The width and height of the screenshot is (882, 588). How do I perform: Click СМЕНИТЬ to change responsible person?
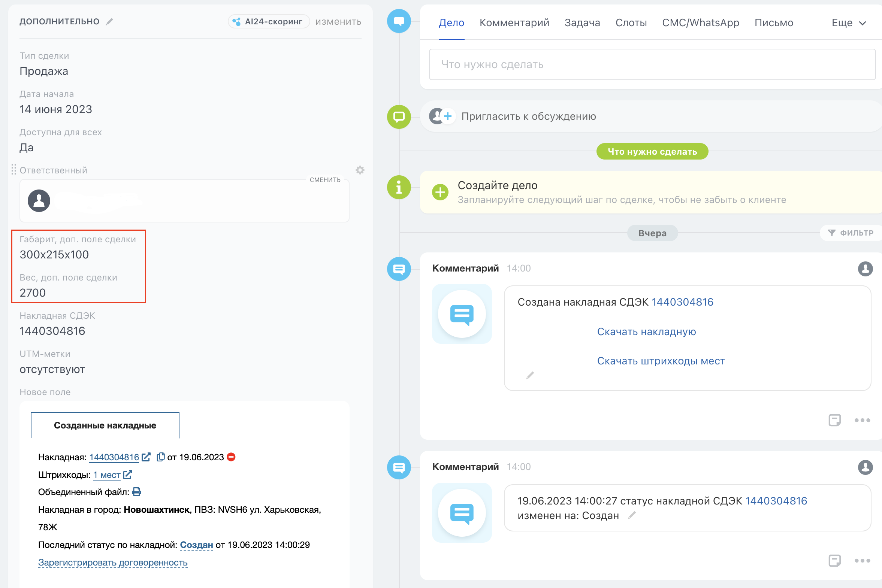pos(325,180)
